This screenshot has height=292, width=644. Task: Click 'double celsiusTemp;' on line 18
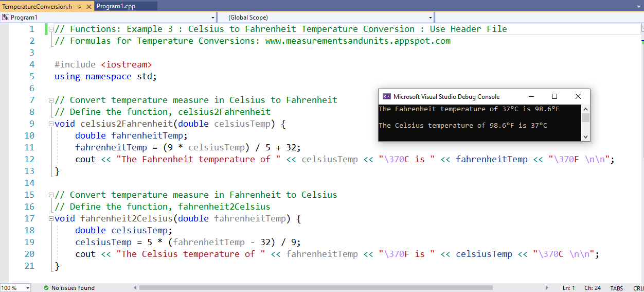pos(124,230)
